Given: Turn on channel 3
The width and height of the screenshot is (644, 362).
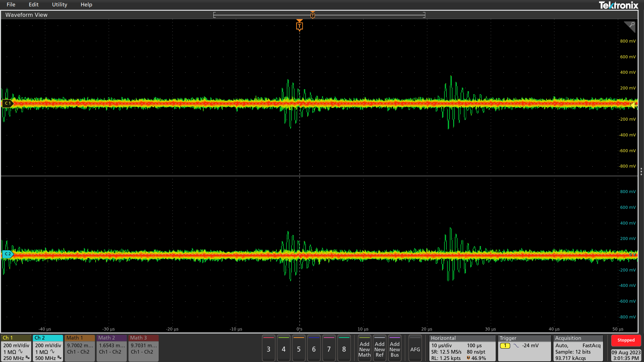Looking at the screenshot, I should tap(268, 349).
